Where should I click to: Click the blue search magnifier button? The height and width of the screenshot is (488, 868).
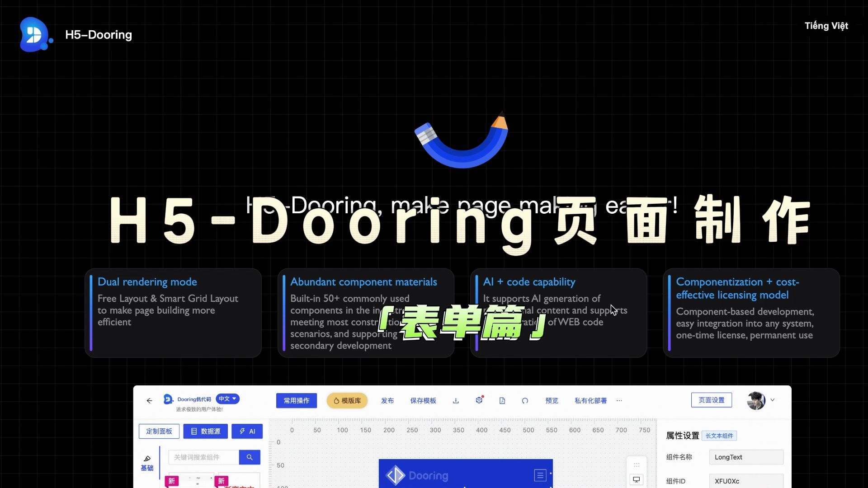(x=250, y=457)
